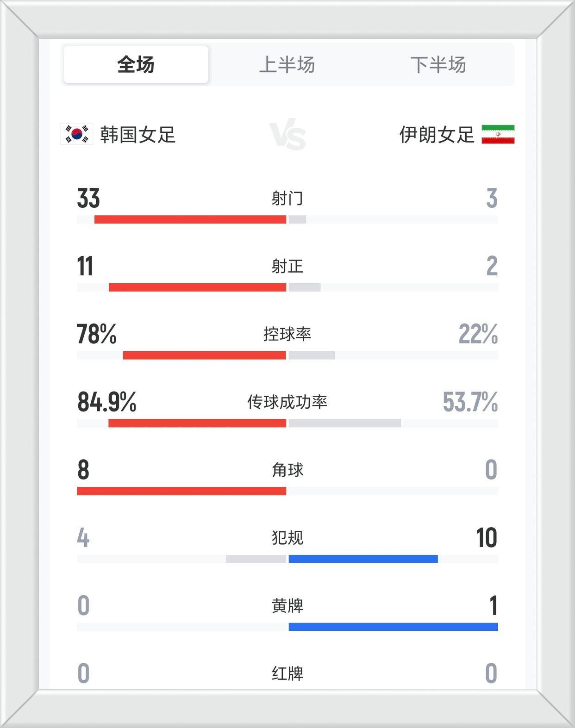Click Korea's 78% possession value
The image size is (575, 728).
(96, 334)
